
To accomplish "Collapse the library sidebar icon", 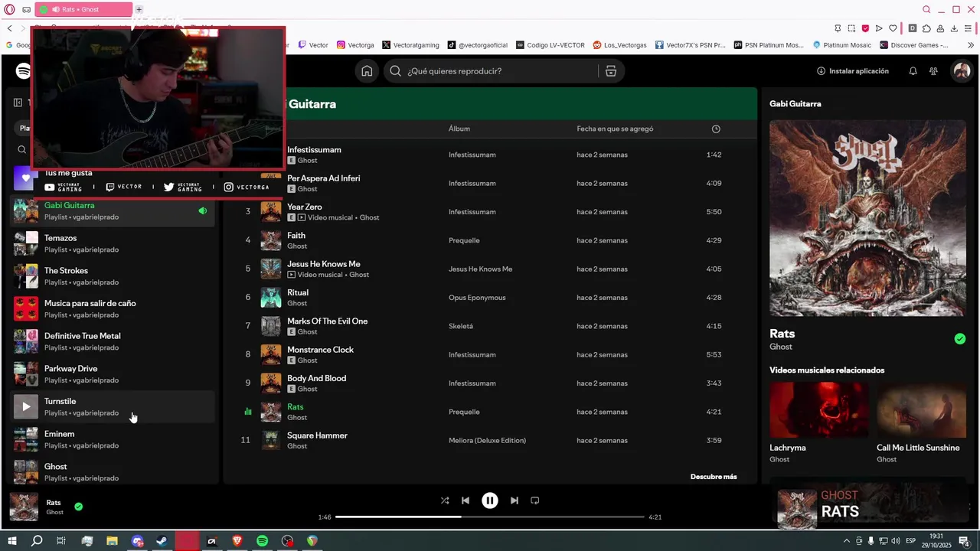I will point(18,103).
